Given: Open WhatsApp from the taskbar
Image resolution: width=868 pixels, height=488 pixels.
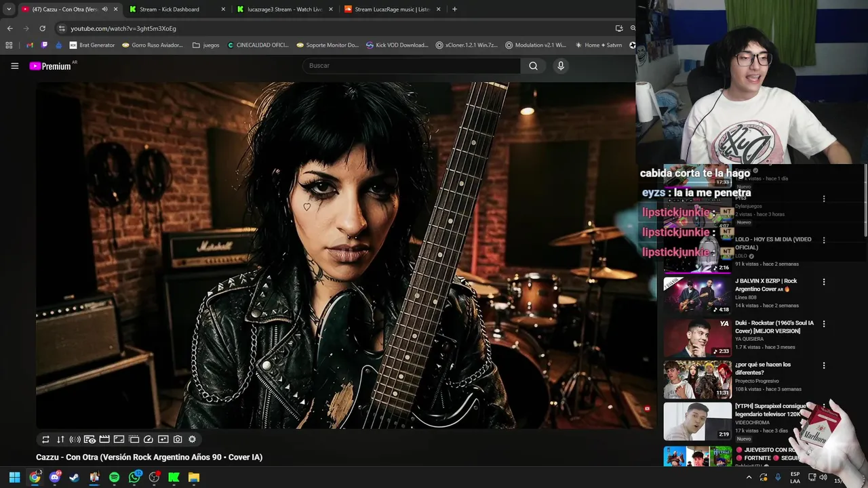Looking at the screenshot, I should tap(134, 477).
